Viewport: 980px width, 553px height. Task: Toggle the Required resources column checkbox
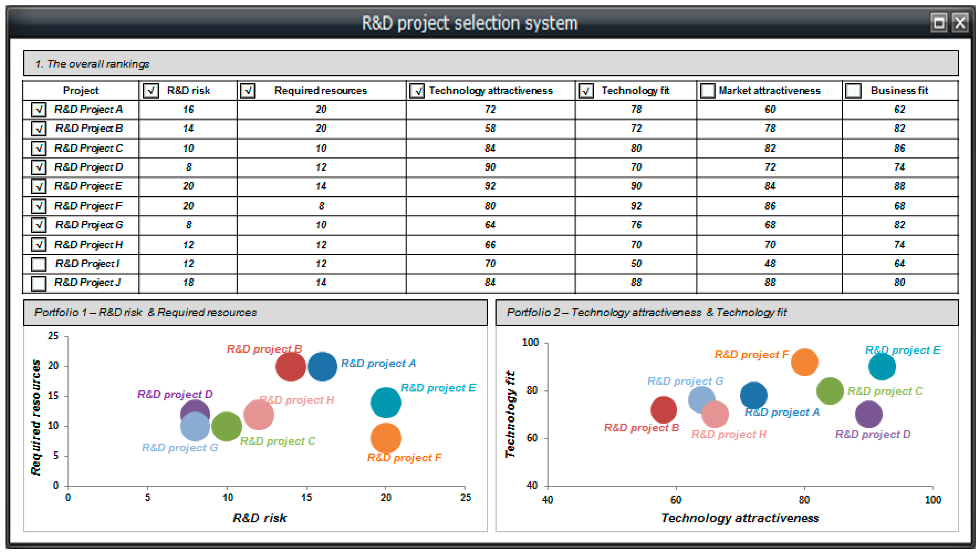coord(248,91)
